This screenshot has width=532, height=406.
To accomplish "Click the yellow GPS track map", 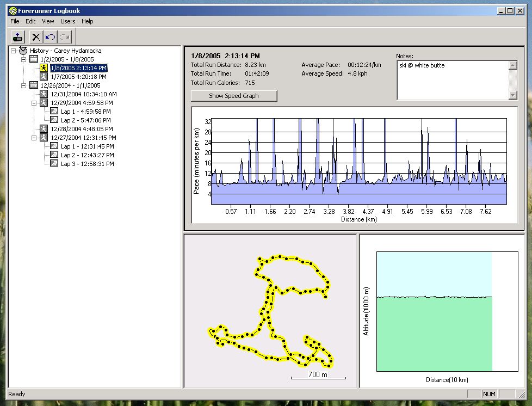I will pos(271,311).
